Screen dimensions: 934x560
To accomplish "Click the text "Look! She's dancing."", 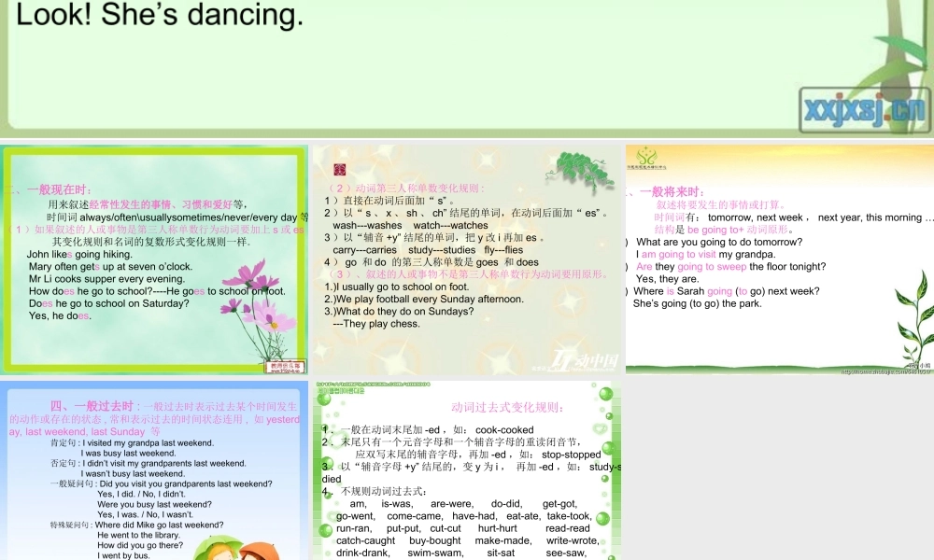I will (160, 14).
